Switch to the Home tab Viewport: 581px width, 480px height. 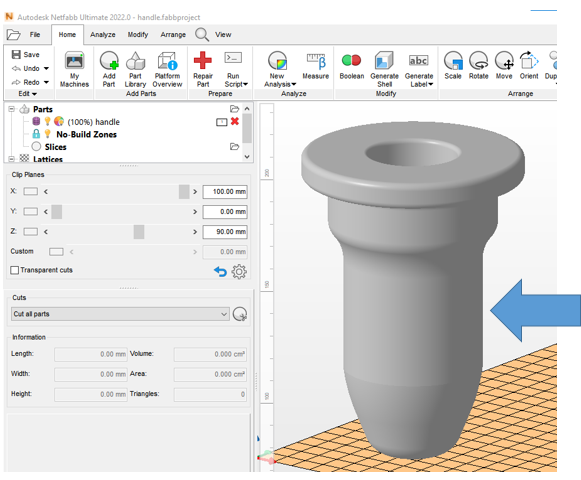coord(67,34)
